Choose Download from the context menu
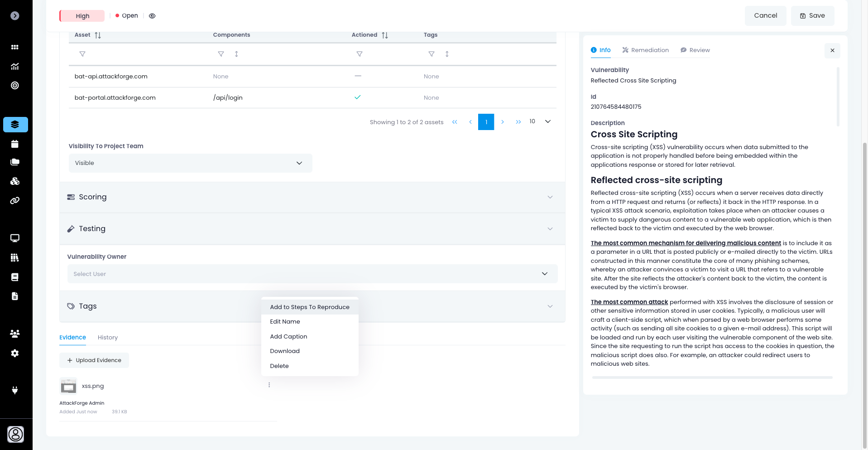Viewport: 868px width, 450px height. [x=285, y=351]
